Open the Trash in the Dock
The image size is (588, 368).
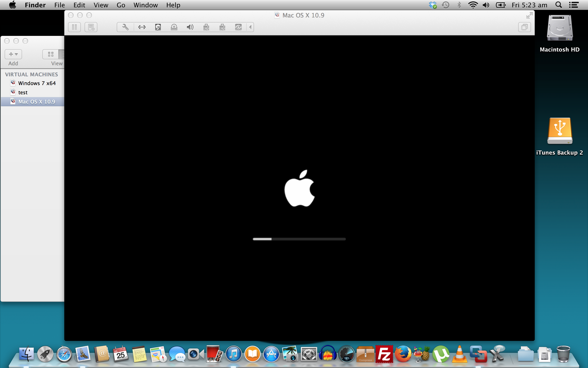563,354
